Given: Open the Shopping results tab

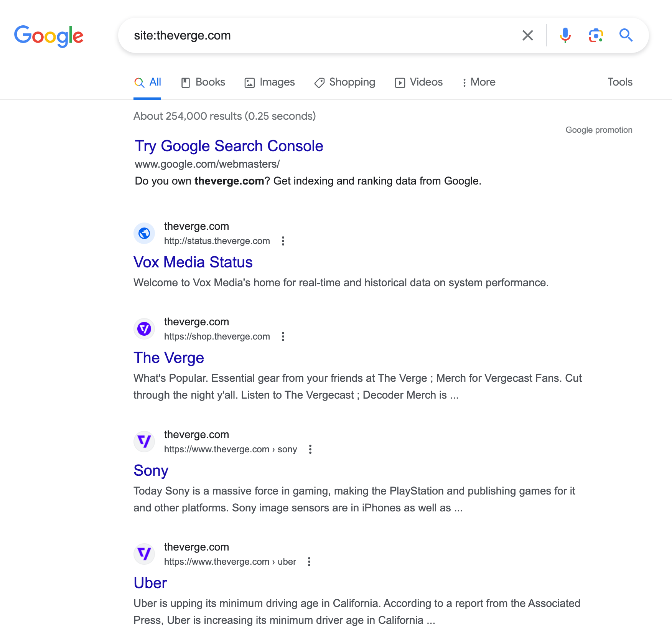Looking at the screenshot, I should 344,82.
